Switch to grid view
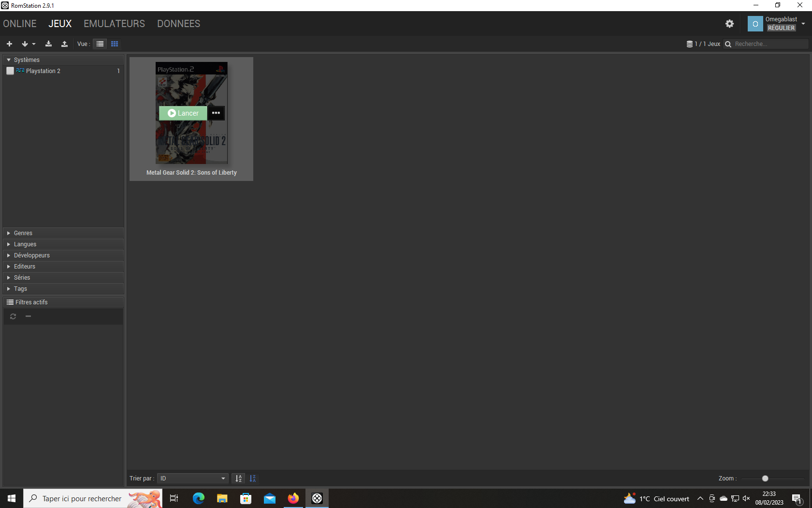Viewport: 812px width, 508px height. [115, 44]
